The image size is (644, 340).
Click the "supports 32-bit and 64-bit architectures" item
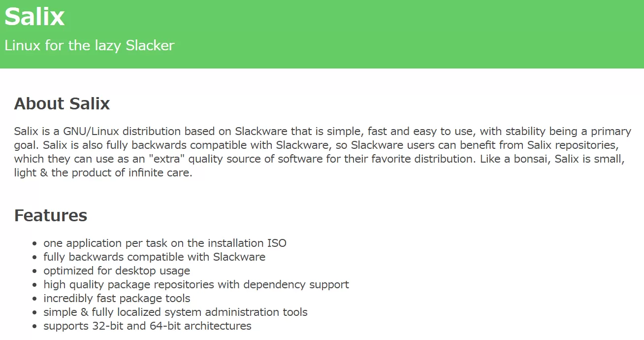pyautogui.click(x=147, y=326)
